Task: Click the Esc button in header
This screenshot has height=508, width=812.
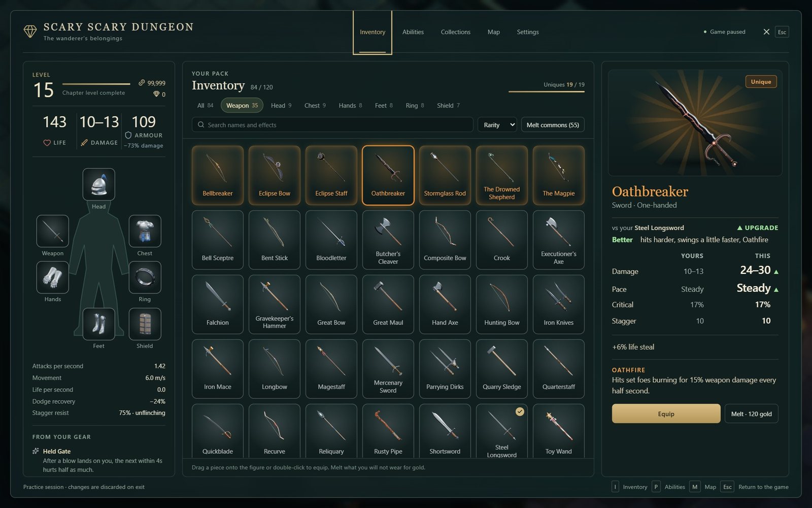Action: click(x=782, y=32)
